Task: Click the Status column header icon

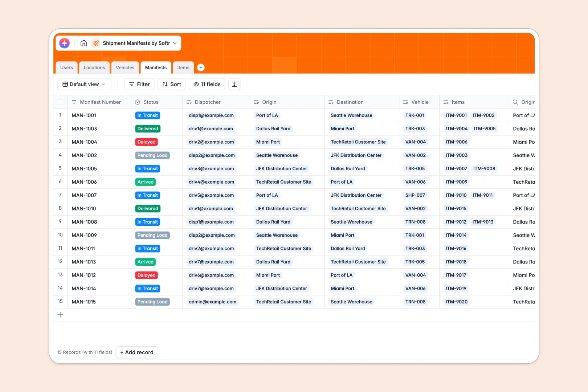Action: click(138, 102)
